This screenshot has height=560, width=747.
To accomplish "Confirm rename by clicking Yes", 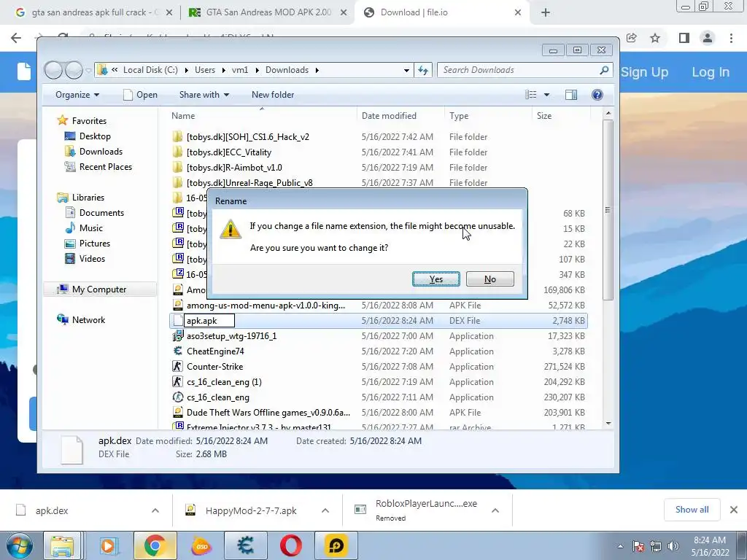I will pyautogui.click(x=436, y=279).
